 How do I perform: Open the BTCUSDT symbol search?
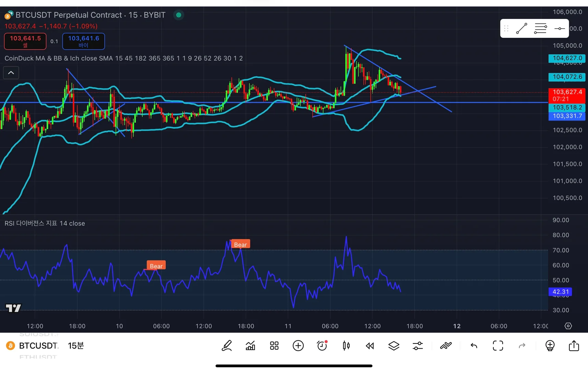click(38, 346)
